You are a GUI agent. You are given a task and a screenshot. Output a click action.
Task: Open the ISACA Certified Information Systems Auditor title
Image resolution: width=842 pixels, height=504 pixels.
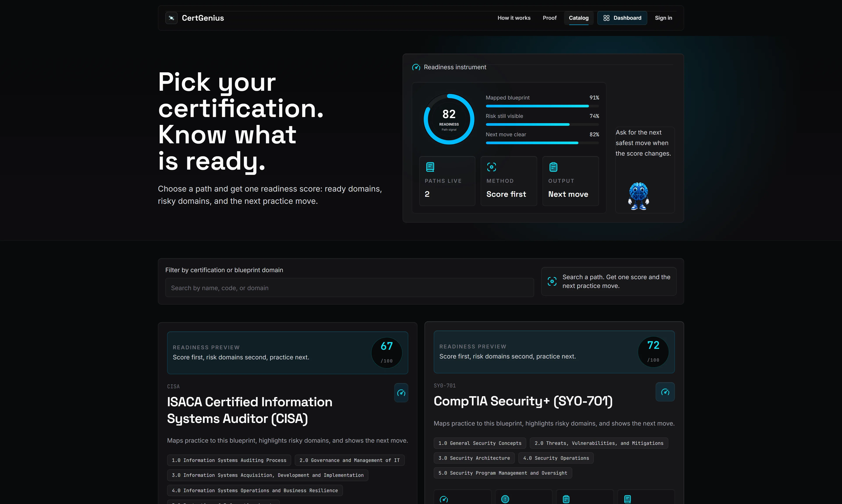[249, 410]
